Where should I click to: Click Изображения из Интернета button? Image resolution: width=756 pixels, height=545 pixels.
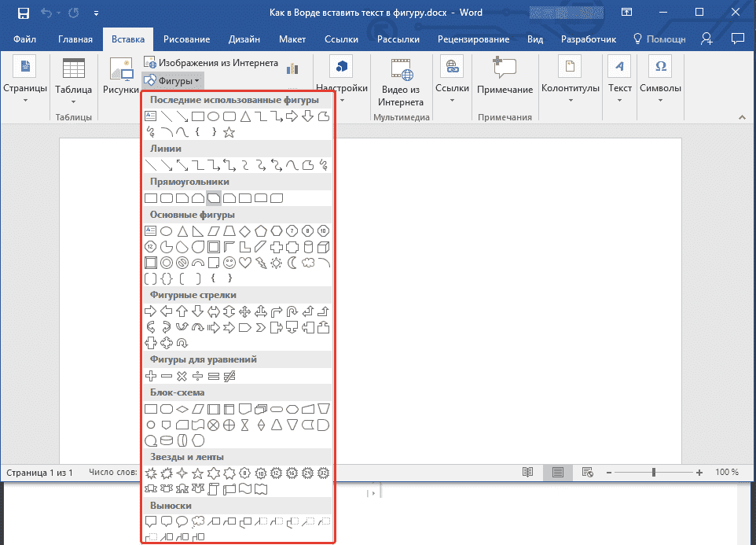point(211,62)
